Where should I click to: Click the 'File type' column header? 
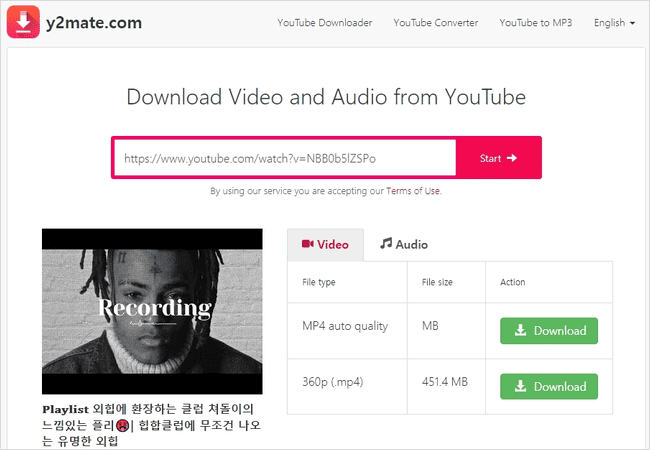pos(319,282)
